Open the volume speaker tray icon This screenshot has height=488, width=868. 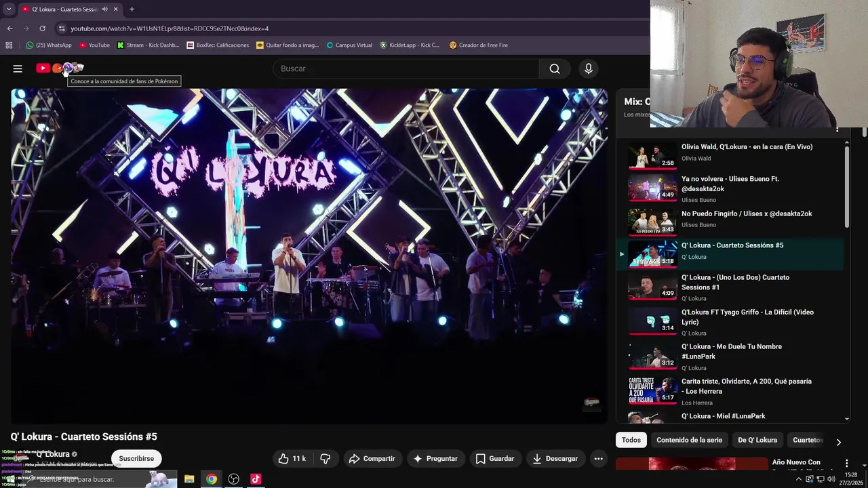click(x=831, y=479)
